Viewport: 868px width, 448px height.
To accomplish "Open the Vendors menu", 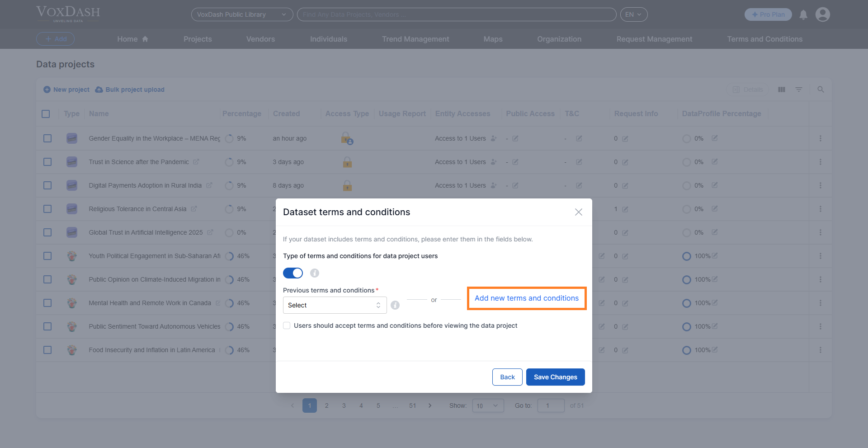I will point(260,39).
